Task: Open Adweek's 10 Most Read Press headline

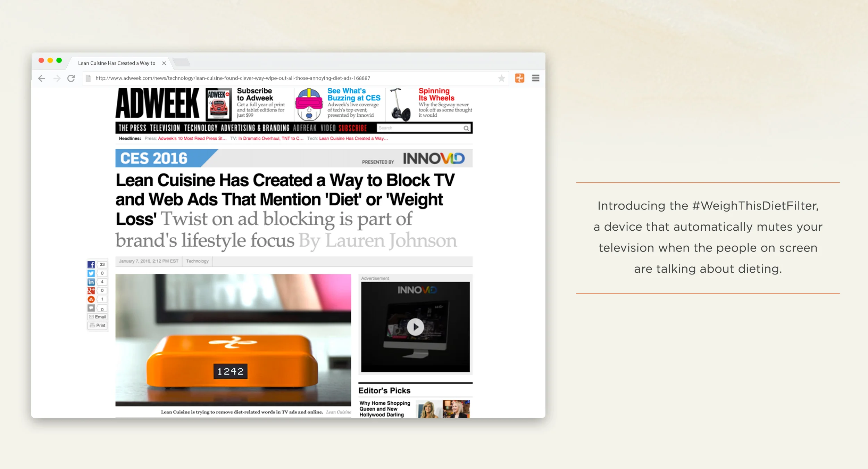Action: click(x=192, y=138)
